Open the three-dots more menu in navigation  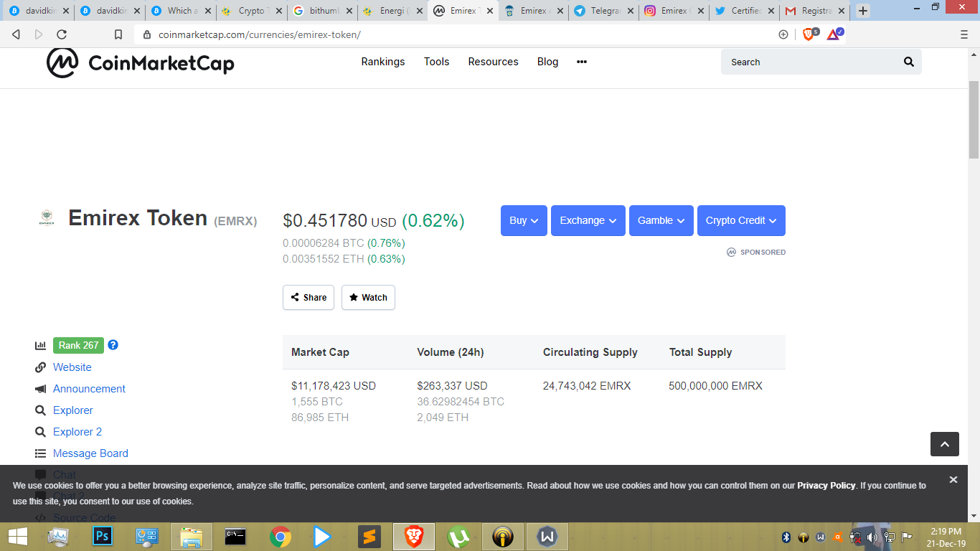[x=582, y=62]
